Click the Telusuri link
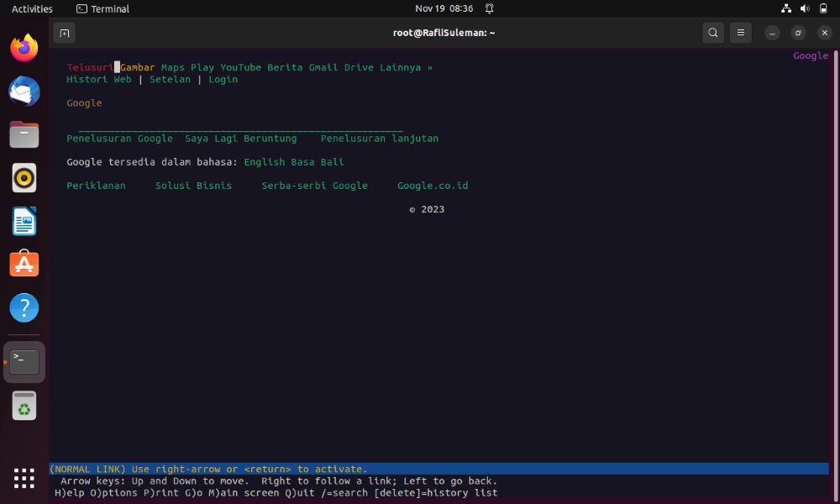 90,67
